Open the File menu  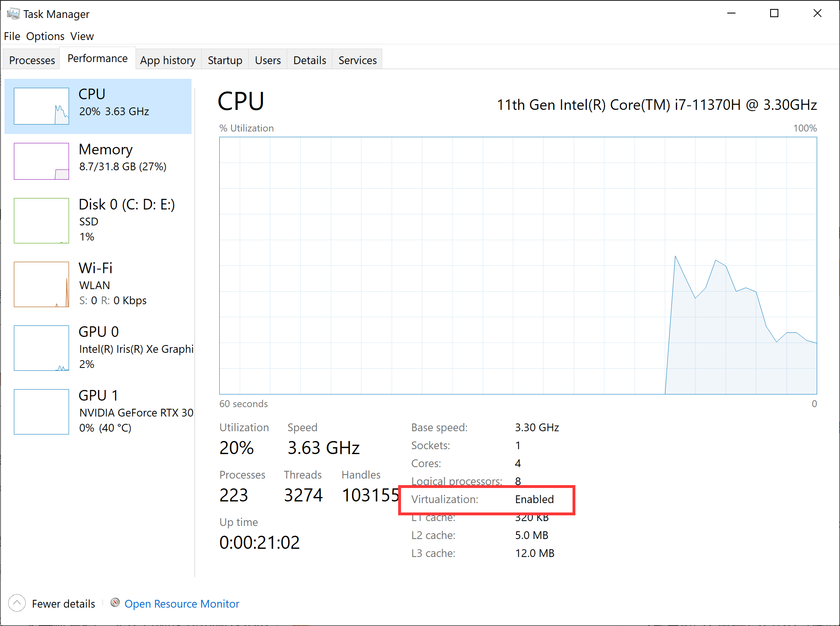12,36
